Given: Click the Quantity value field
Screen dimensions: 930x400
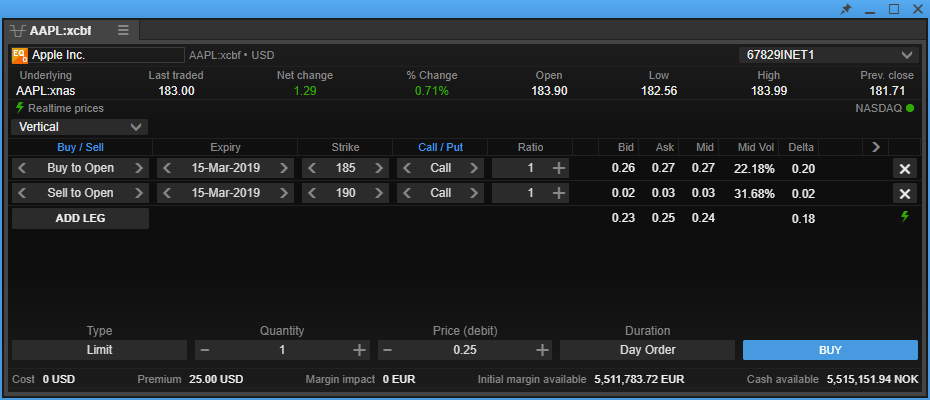Looking at the screenshot, I should (282, 350).
